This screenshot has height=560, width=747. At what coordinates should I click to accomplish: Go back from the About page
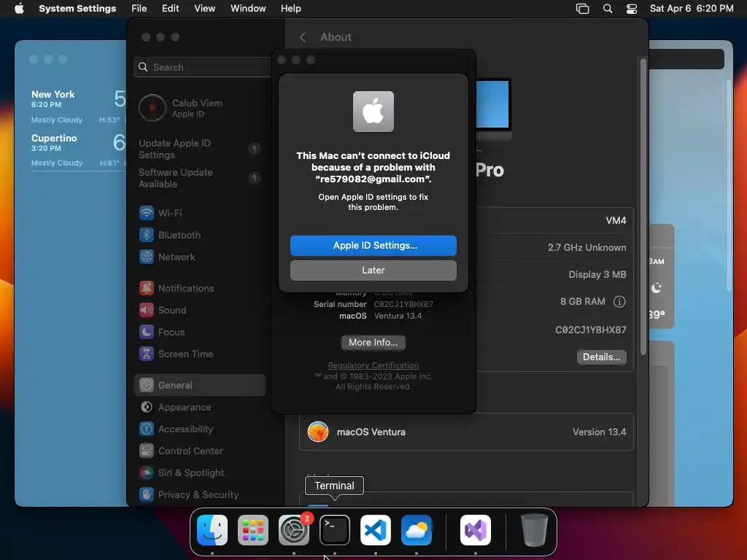(303, 37)
